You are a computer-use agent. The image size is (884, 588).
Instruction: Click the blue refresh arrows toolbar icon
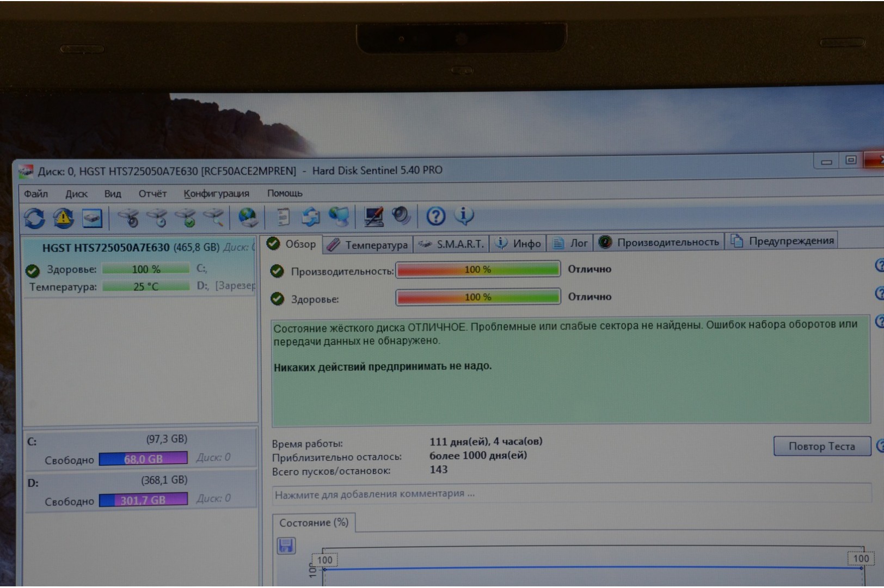coord(34,218)
